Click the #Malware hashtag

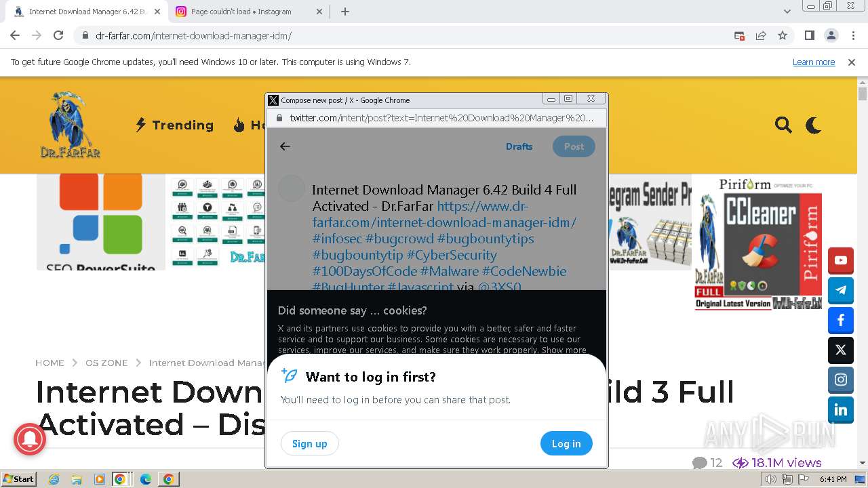click(x=449, y=271)
